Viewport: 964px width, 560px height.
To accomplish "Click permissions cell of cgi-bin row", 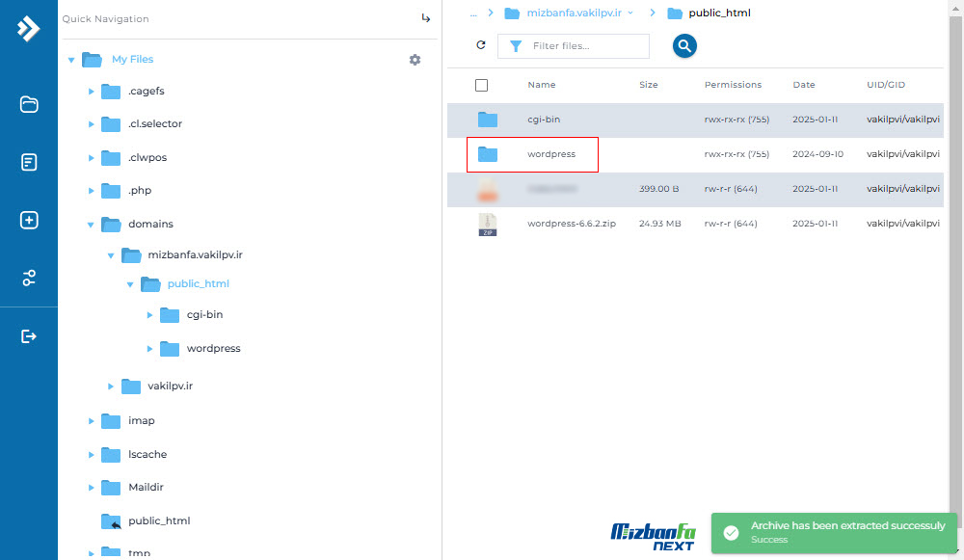I will click(x=736, y=120).
